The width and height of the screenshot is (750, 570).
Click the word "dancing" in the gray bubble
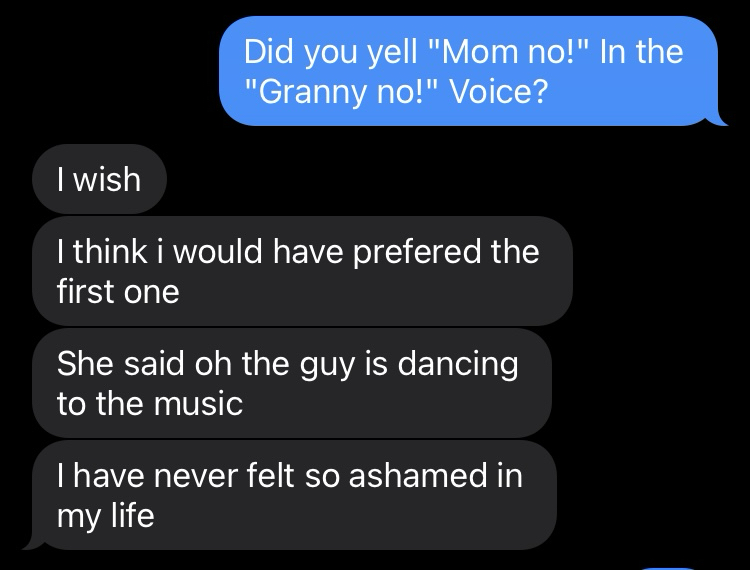click(458, 363)
